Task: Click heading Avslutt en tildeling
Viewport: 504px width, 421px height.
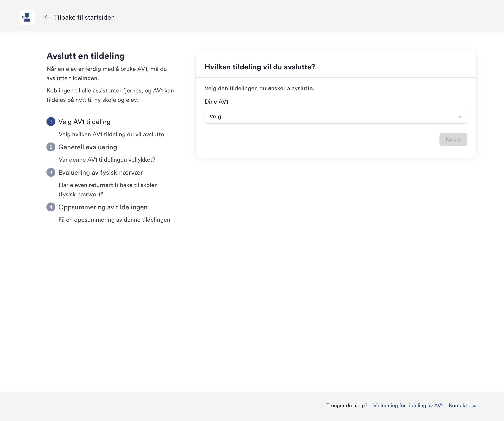Action: click(x=86, y=56)
